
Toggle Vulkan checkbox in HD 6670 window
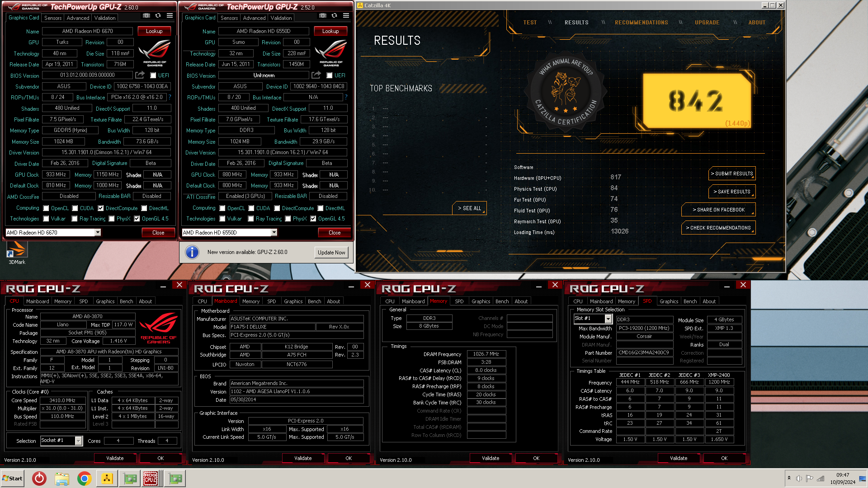46,219
